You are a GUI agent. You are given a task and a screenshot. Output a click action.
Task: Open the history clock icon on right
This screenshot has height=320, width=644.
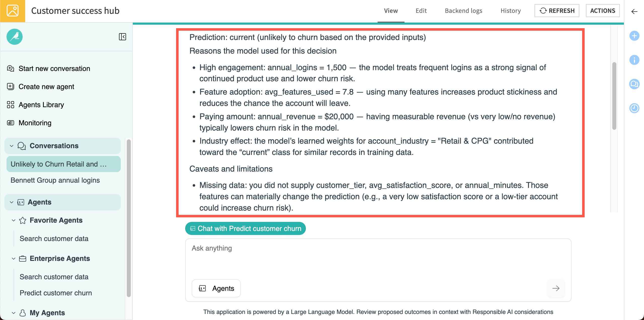click(634, 108)
